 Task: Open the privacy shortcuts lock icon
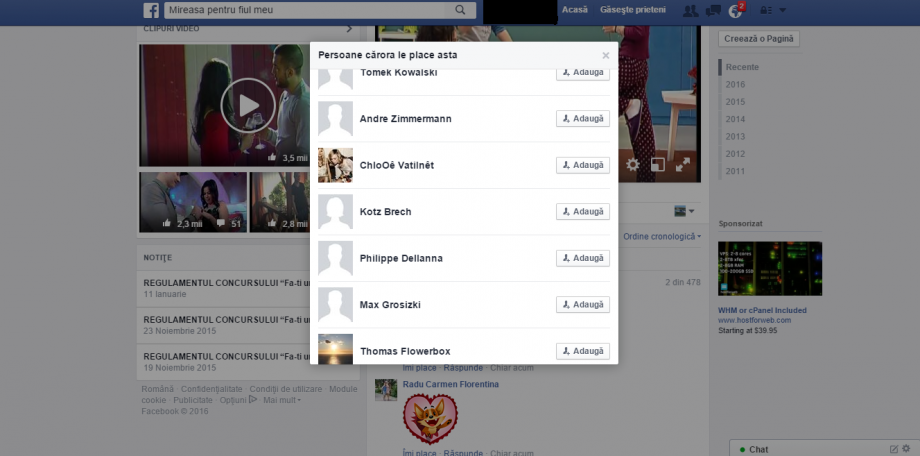click(x=766, y=11)
